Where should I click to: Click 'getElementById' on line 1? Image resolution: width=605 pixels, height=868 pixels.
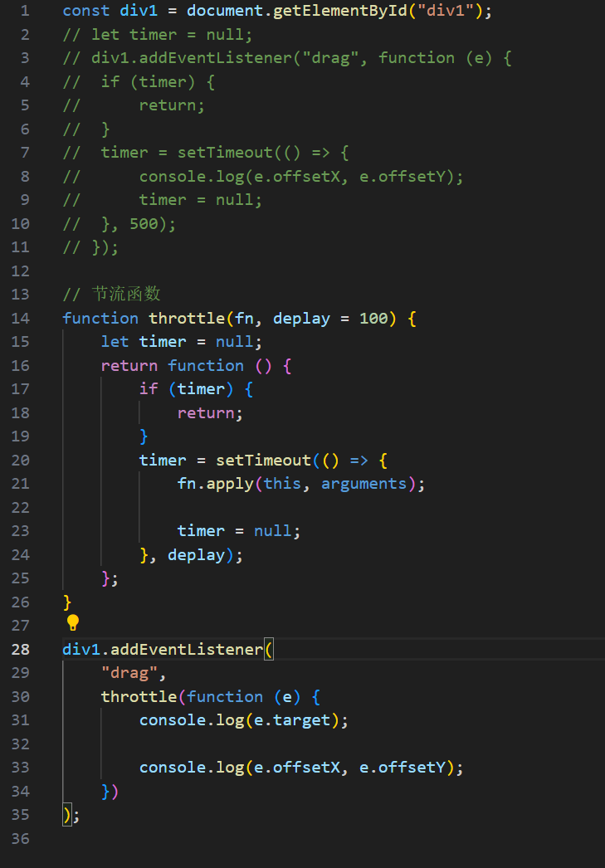pyautogui.click(x=340, y=11)
